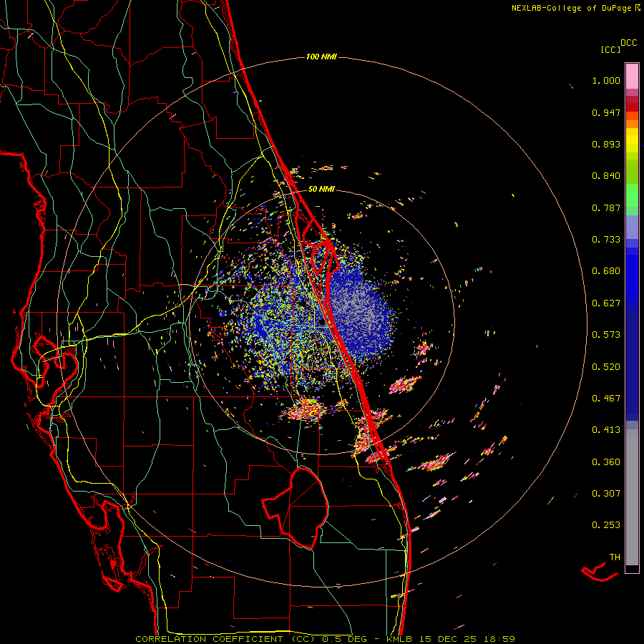Select the 0.413 legend value

[606, 430]
